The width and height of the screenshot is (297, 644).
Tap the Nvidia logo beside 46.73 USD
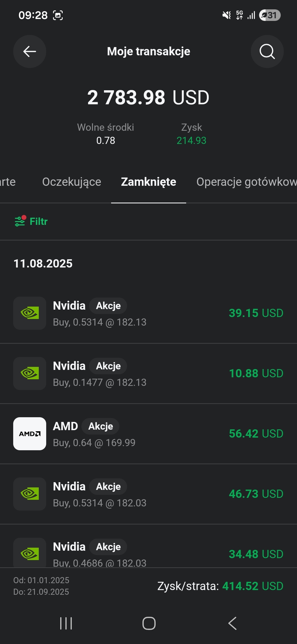click(30, 494)
